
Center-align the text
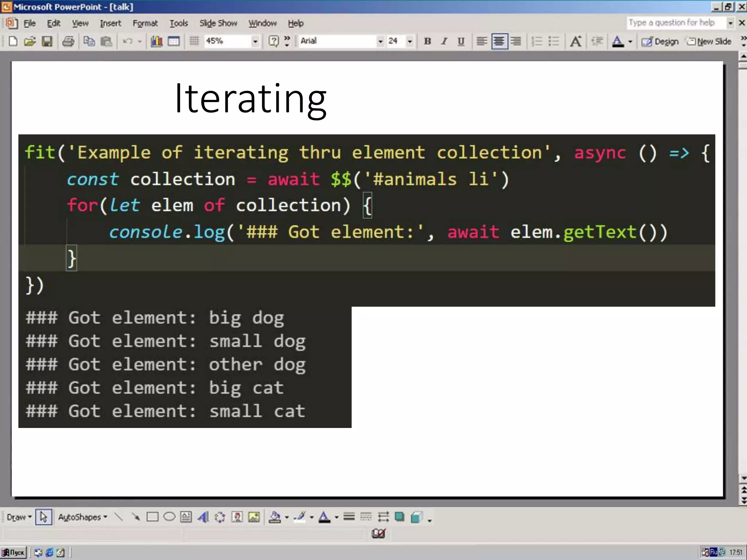click(x=499, y=41)
